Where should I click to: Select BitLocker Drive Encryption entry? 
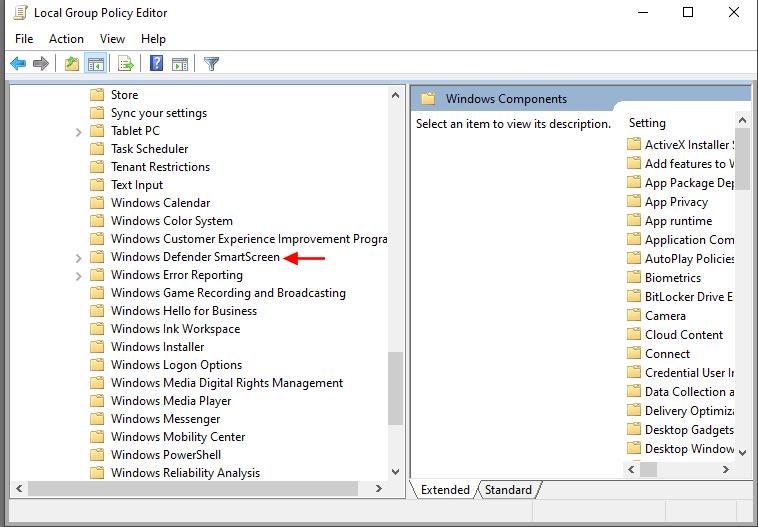coord(689,296)
